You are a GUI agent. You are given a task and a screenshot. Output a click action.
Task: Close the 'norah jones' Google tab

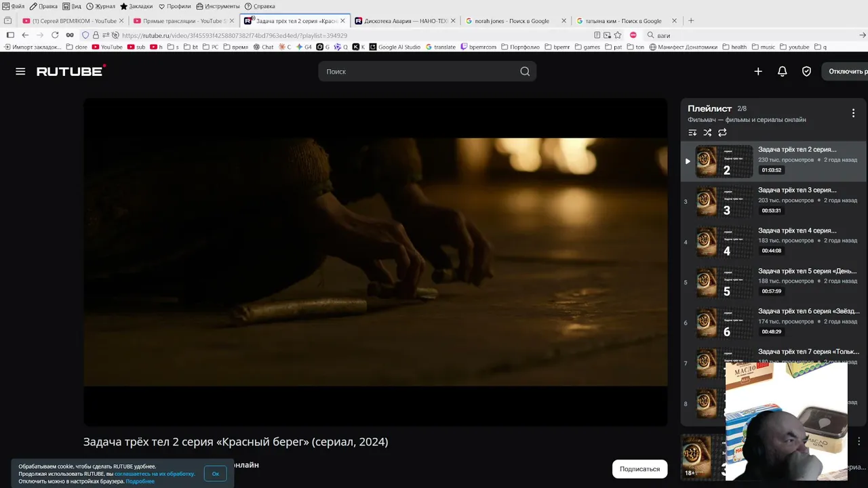(x=564, y=21)
